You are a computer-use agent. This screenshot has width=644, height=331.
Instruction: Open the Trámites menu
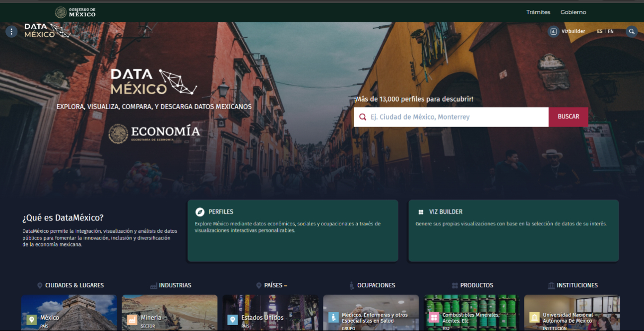coord(538,12)
